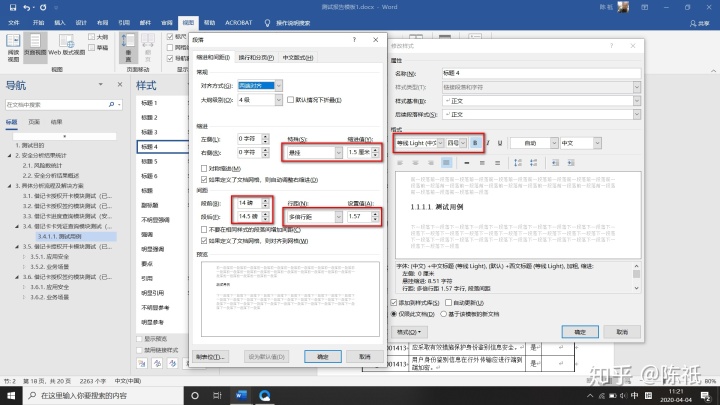Viewport: 720px width, 405px height.
Task: Open Windows Start menu
Action: coord(11,395)
